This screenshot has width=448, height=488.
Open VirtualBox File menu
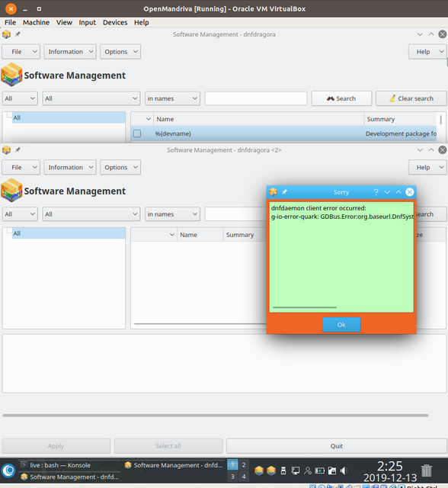(x=10, y=22)
